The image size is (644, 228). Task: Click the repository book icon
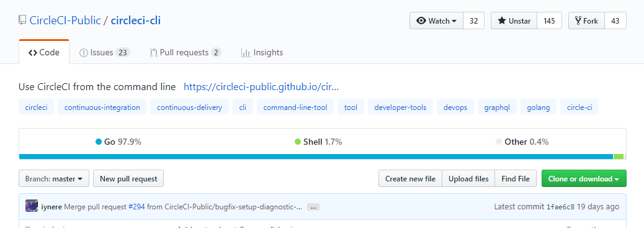22,20
